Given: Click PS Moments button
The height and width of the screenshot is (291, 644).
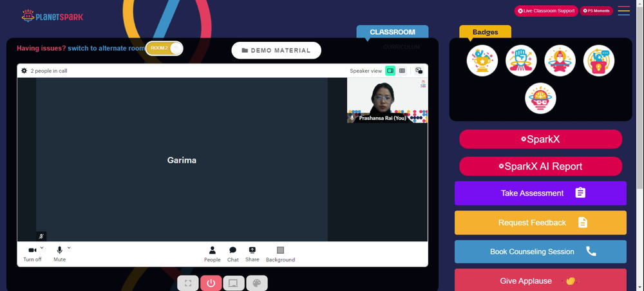Looking at the screenshot, I should tap(596, 11).
